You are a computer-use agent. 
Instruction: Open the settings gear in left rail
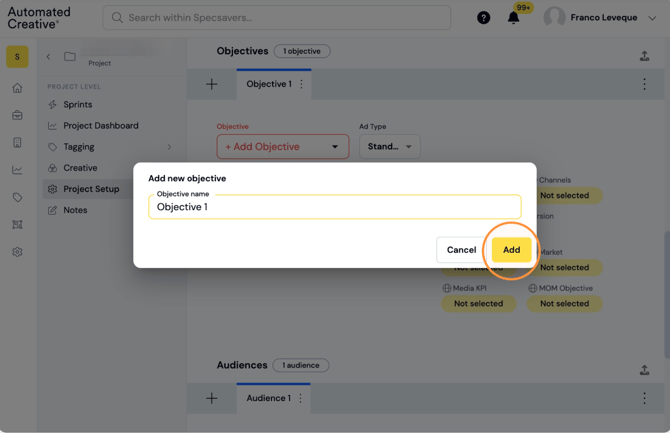[17, 252]
